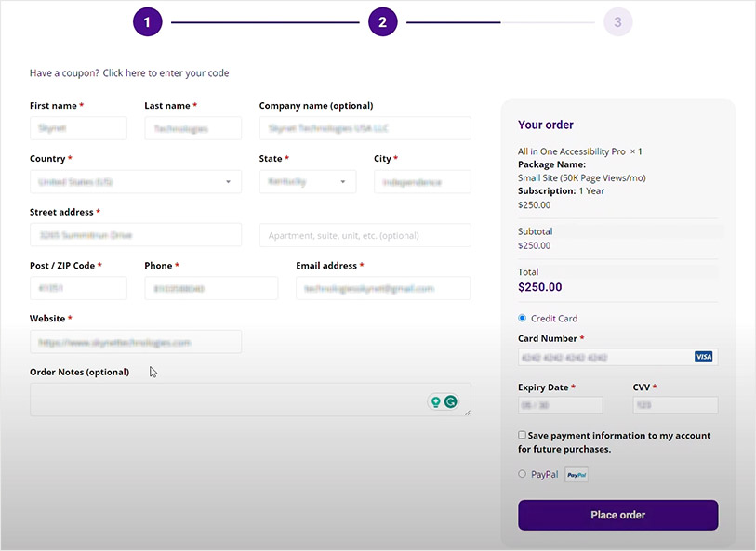Select step 1 in the progress indicator
Viewport: 756px width, 551px height.
pyautogui.click(x=147, y=20)
